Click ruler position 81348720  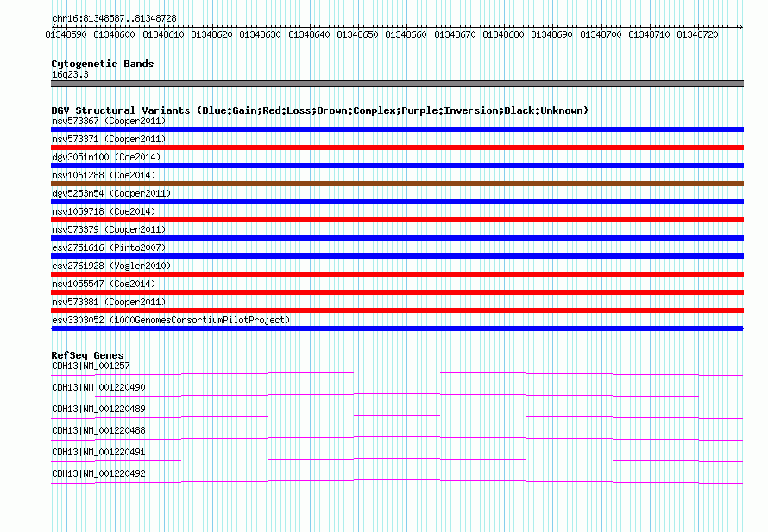(x=698, y=34)
